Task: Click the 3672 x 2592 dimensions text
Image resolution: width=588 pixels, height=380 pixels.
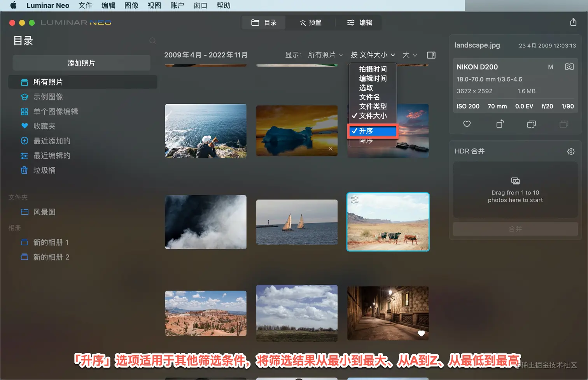Action: click(474, 91)
